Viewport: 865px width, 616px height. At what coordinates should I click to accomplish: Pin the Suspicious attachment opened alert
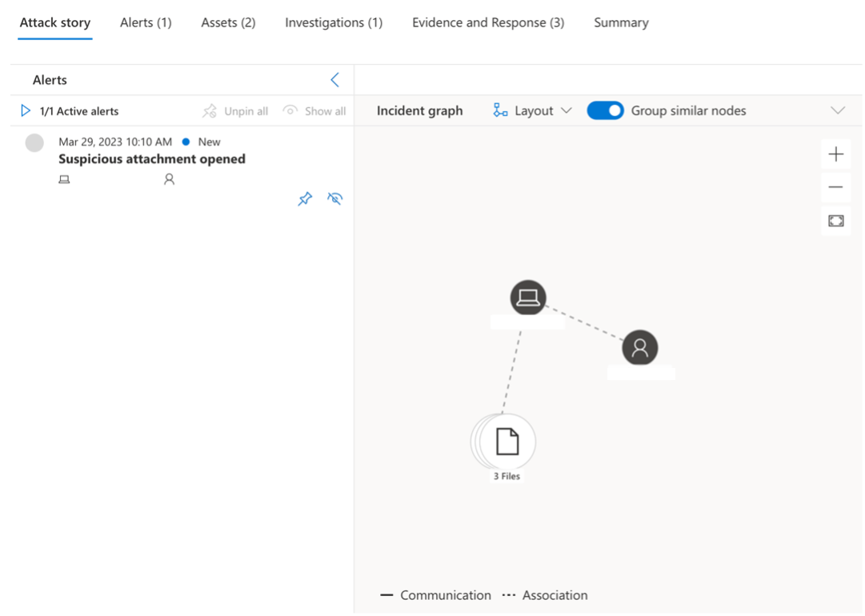click(x=305, y=198)
